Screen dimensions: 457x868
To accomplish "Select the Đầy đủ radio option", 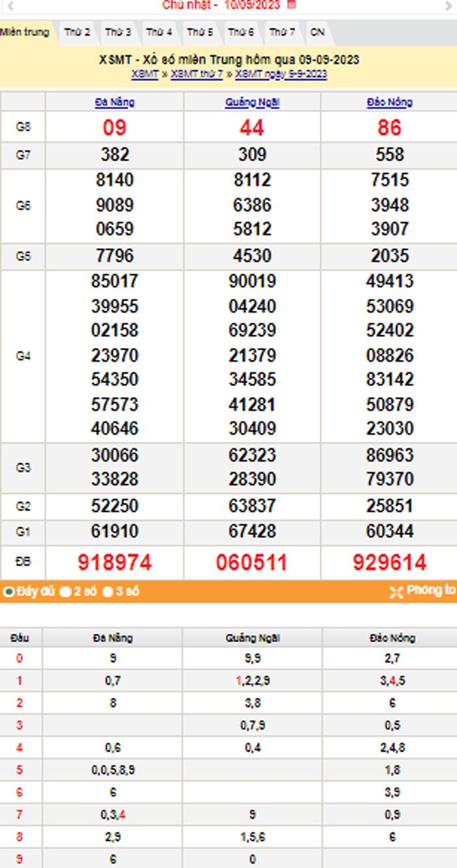I will point(8,592).
